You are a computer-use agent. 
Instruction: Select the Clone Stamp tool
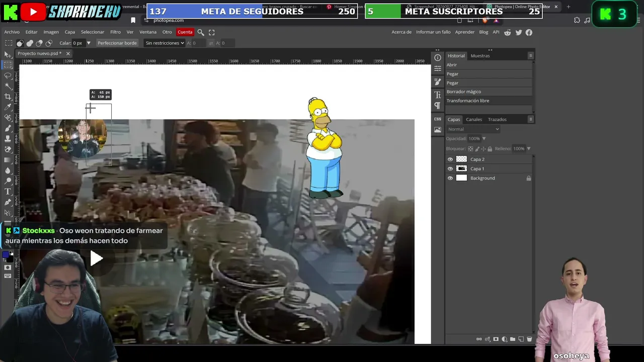tap(8, 139)
